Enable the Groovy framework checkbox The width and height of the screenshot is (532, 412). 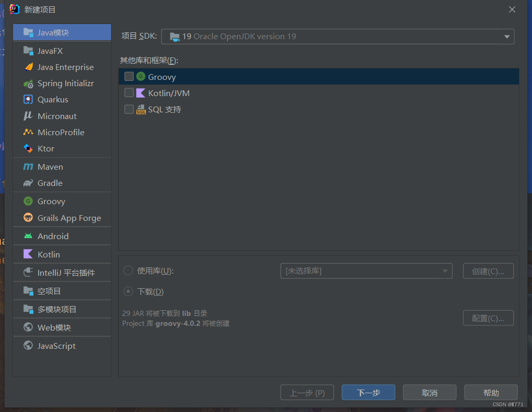pyautogui.click(x=129, y=76)
